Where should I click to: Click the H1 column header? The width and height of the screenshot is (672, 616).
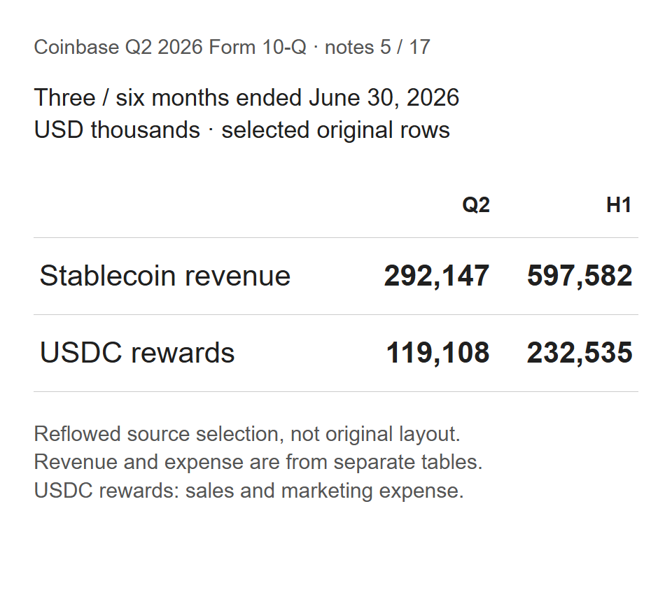pos(619,205)
